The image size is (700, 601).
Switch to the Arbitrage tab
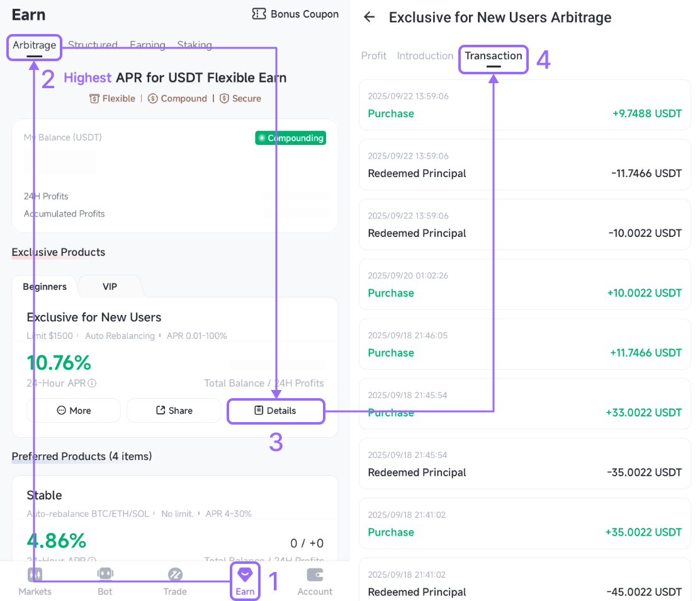click(x=35, y=45)
